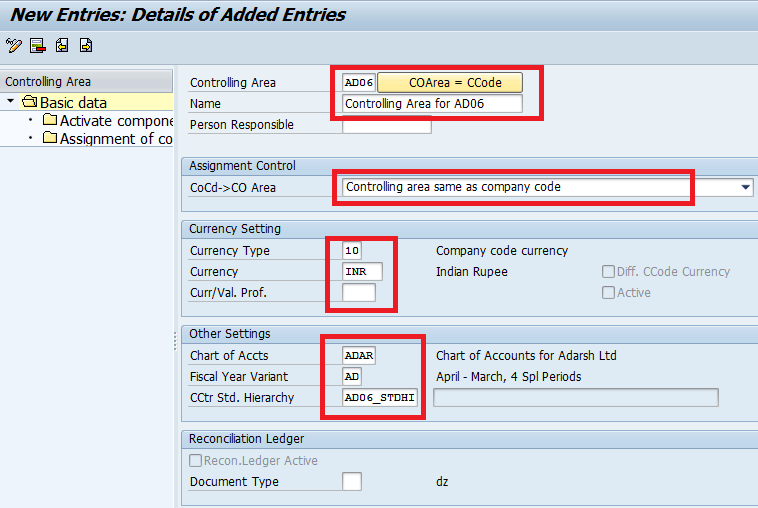Click the Fiscal Year Variant field AD

click(352, 377)
